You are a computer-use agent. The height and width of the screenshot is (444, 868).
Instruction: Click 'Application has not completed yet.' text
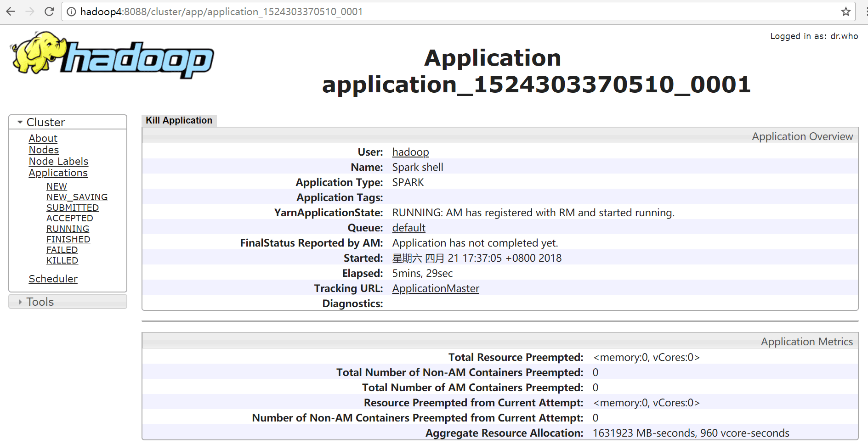click(x=475, y=243)
